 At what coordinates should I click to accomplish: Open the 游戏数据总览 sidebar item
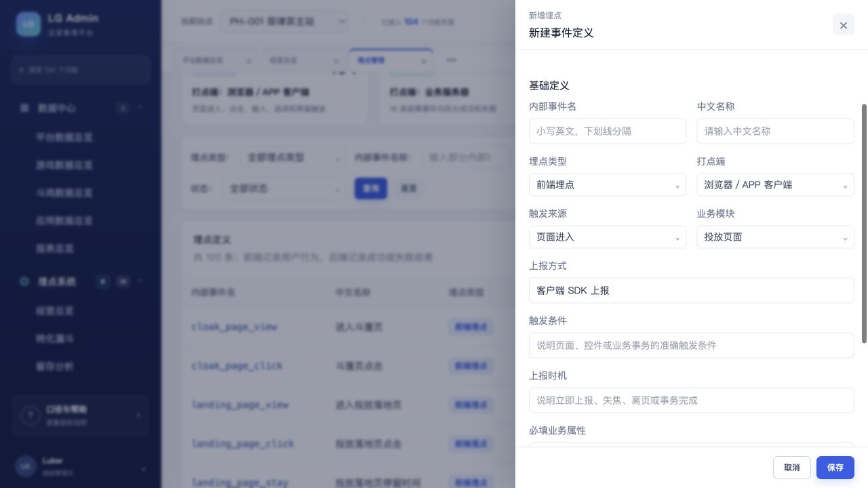(64, 165)
